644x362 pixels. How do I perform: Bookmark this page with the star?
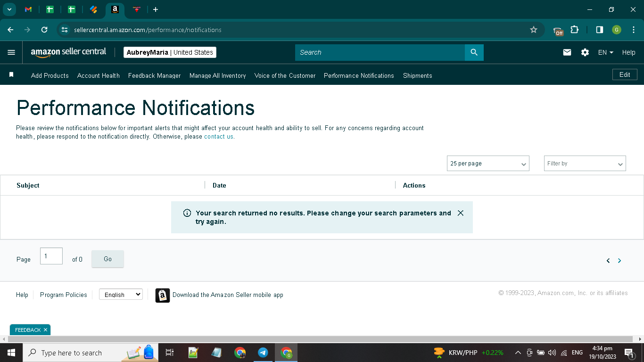(x=534, y=30)
